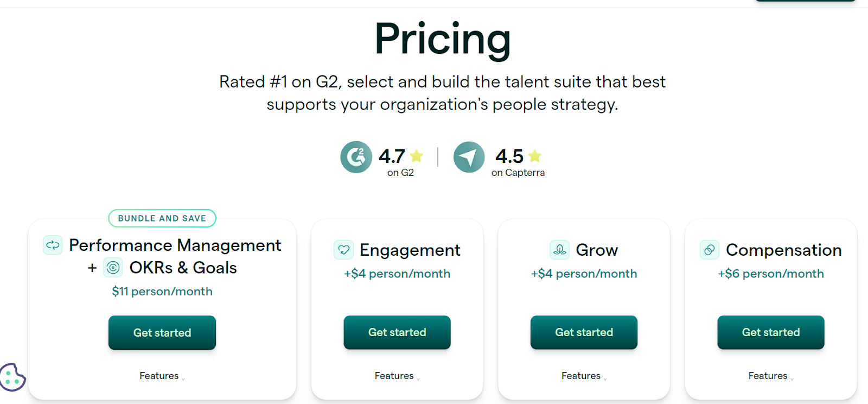Click the 4.7 on G2 rating
The height and width of the screenshot is (404, 868).
tap(401, 162)
